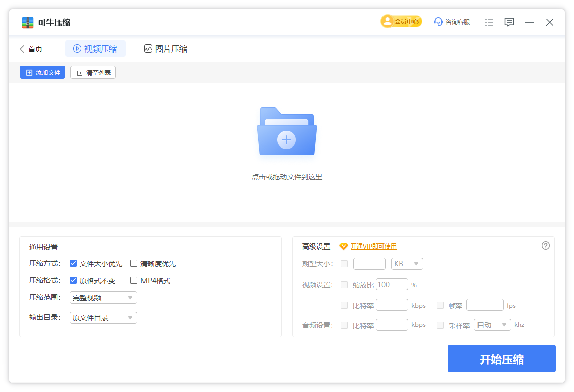Enable 清晰度优先 checkbox
Viewport: 574px width, 392px height.
click(x=134, y=263)
